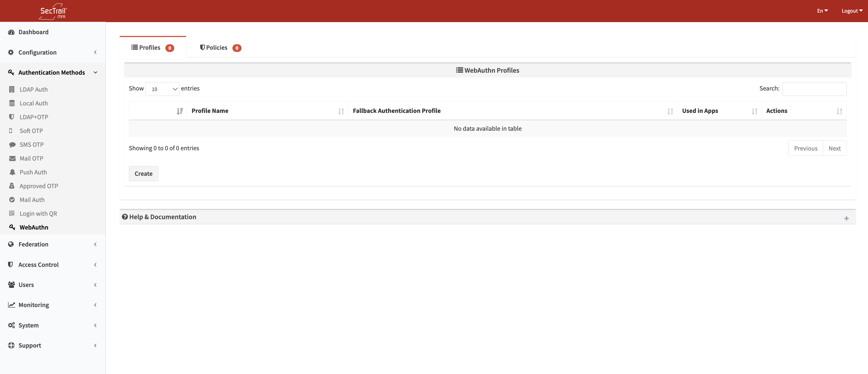868x374 pixels.
Task: Click the sort icon in the Used in Apps column
Action: tap(754, 111)
